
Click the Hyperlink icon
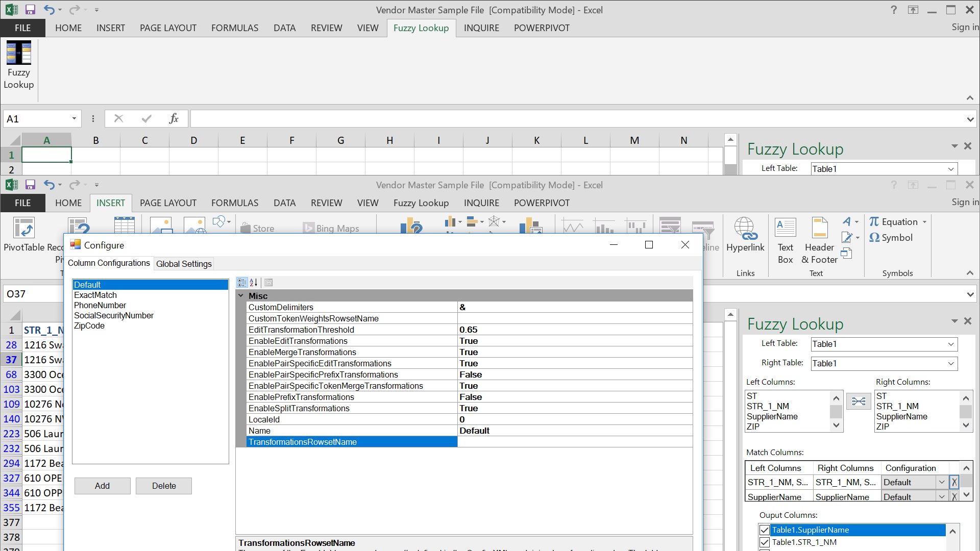745,229
